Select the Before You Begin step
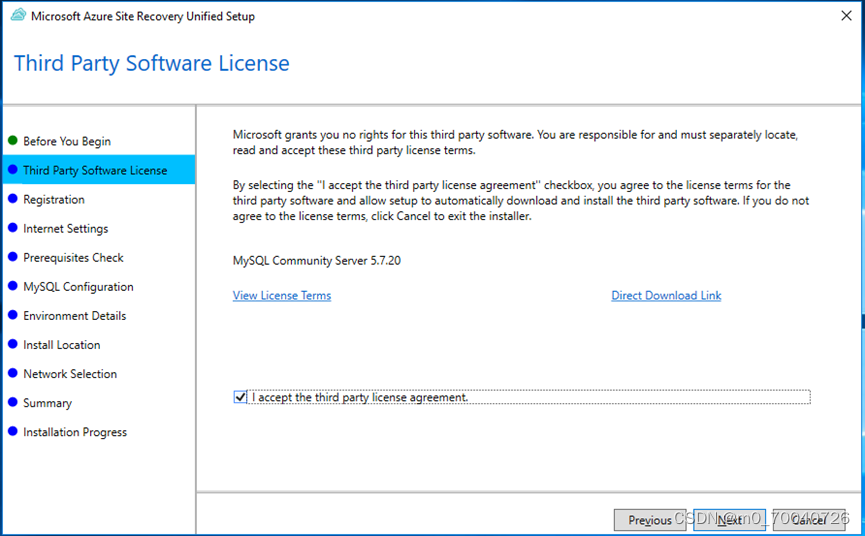The image size is (865, 536). [x=67, y=141]
